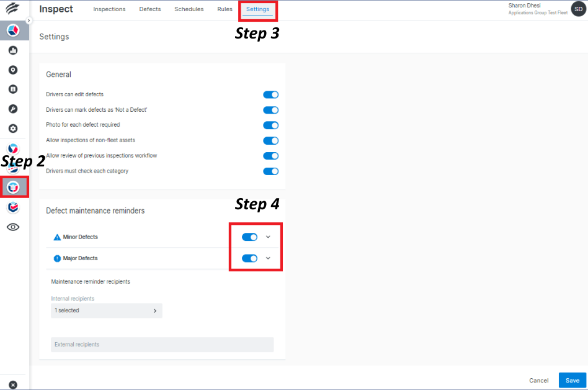This screenshot has width=588, height=390.
Task: Expand the Major Defects chevron
Action: 267,258
